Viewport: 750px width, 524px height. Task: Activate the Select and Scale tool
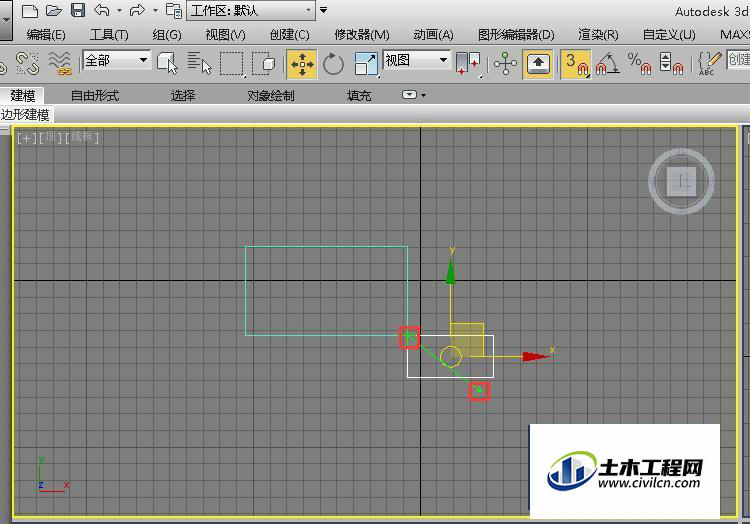tap(366, 64)
